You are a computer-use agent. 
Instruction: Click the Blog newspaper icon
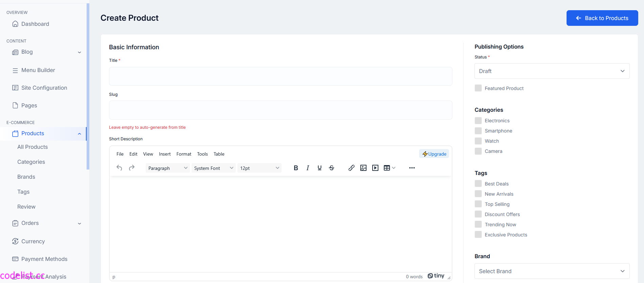[15, 52]
